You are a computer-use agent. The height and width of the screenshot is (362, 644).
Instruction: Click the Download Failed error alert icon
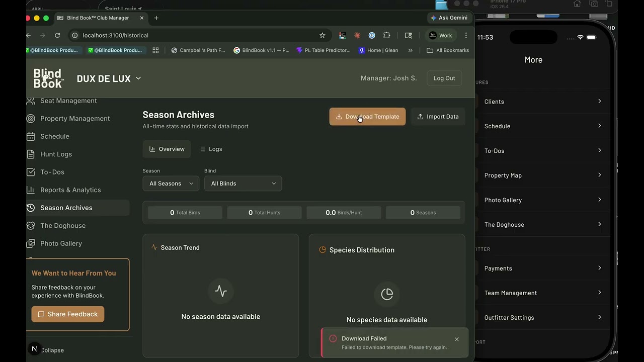(333, 338)
